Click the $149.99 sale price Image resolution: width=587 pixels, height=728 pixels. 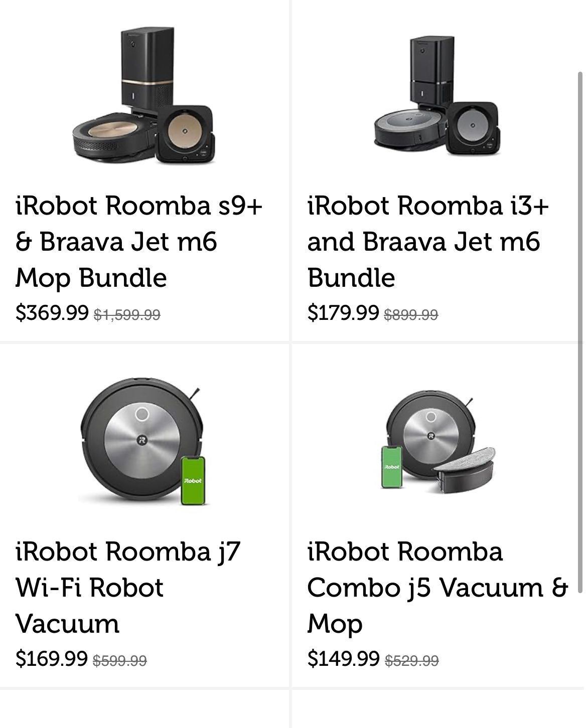pos(343,659)
